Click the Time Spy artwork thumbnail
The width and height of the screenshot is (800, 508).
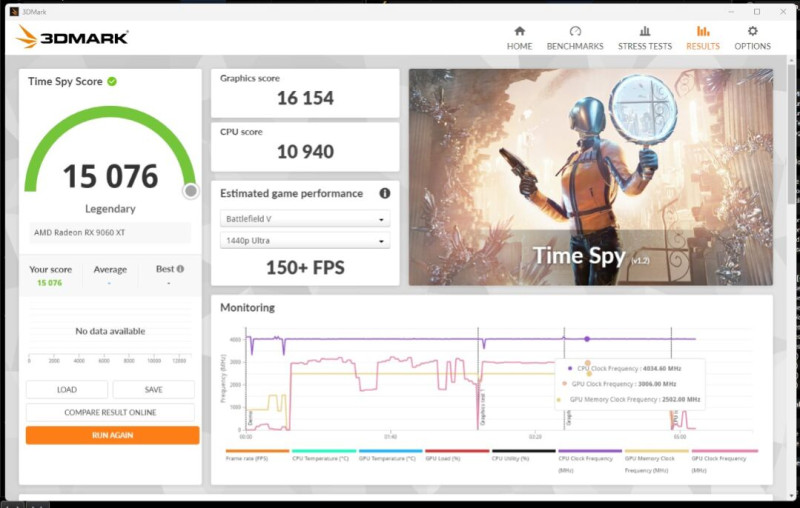pyautogui.click(x=591, y=177)
